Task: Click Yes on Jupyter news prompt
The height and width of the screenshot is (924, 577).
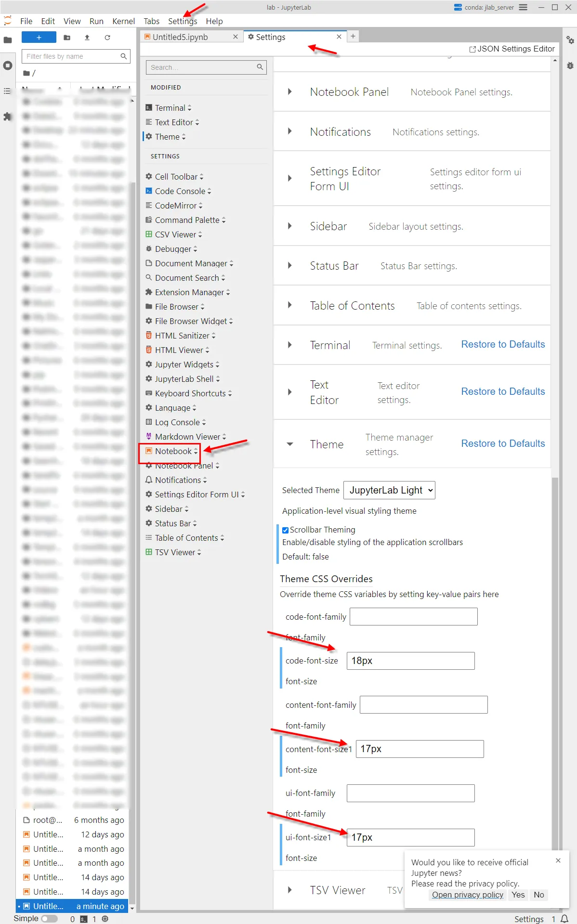Action: pyautogui.click(x=518, y=895)
